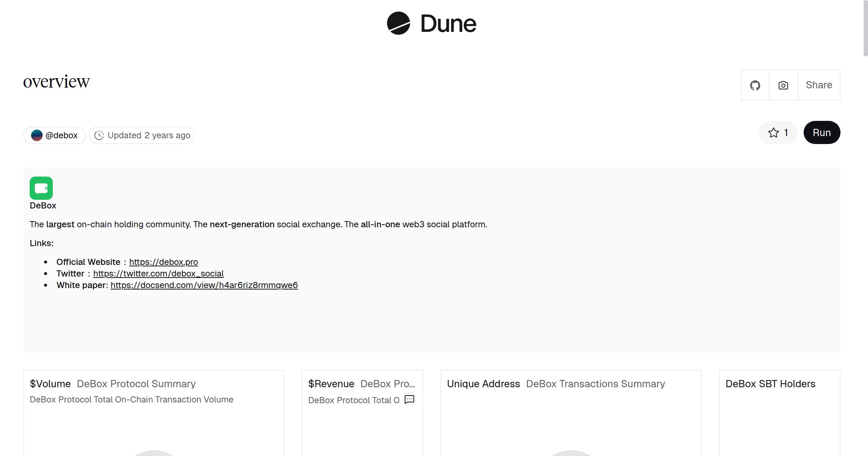Click the camera screenshot icon
Image resolution: width=868 pixels, height=456 pixels.
pyautogui.click(x=783, y=85)
